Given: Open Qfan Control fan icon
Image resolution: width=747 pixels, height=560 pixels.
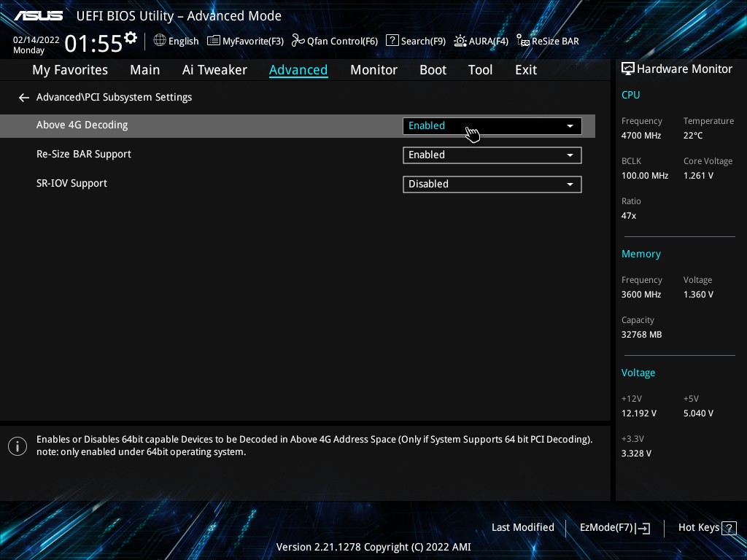Looking at the screenshot, I should 298,41.
